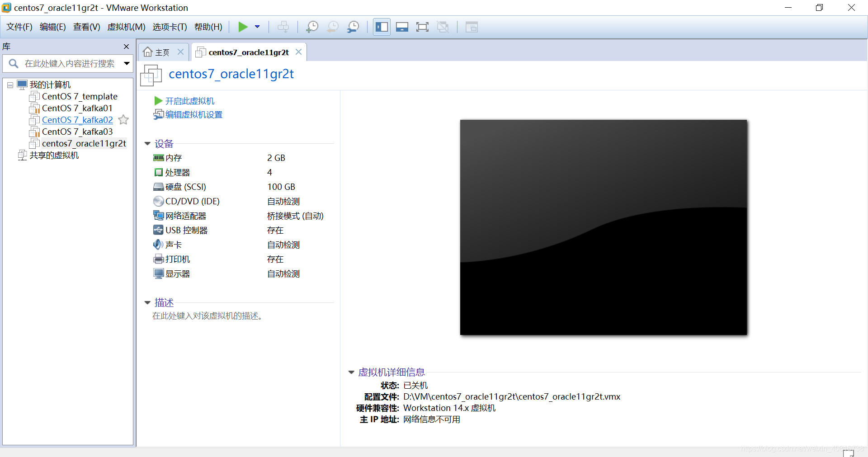Click the 已关机 status text

click(415, 386)
